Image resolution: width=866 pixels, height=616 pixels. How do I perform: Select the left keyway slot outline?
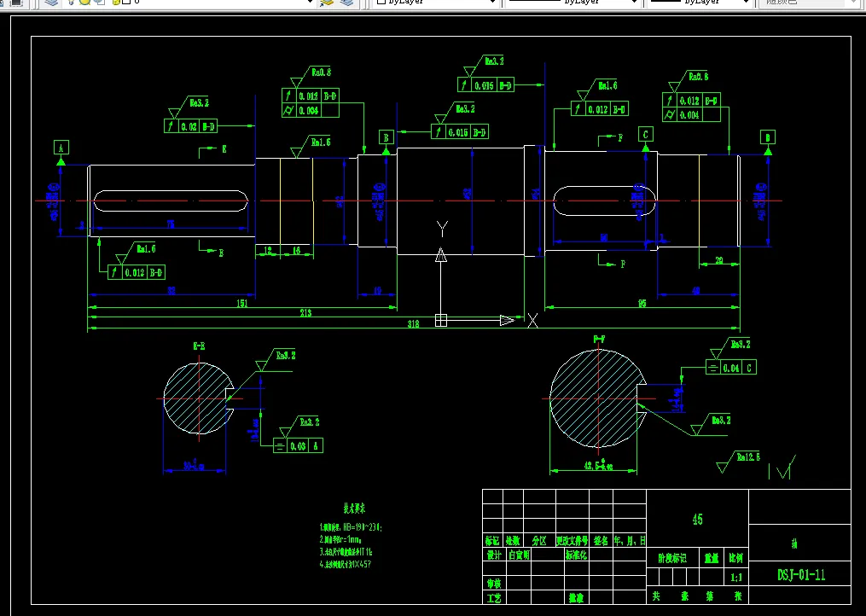coord(170,200)
